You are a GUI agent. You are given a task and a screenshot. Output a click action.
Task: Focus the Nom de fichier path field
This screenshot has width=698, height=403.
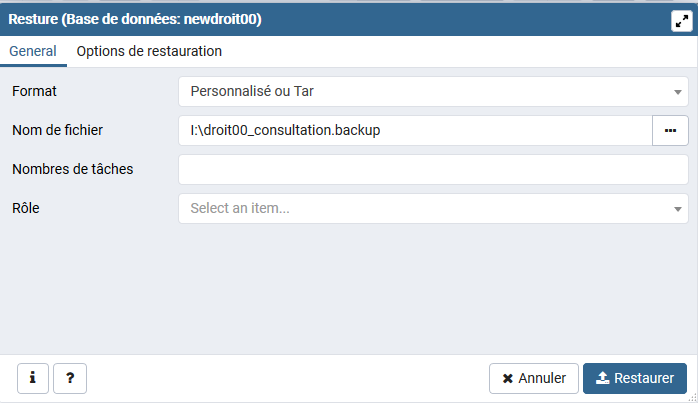pyautogui.click(x=414, y=130)
